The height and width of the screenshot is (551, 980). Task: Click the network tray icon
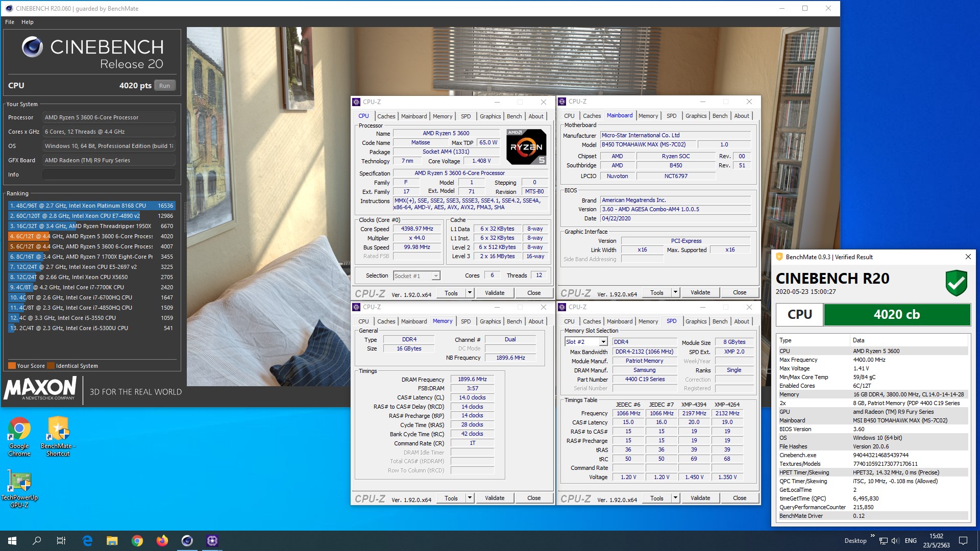click(x=884, y=541)
